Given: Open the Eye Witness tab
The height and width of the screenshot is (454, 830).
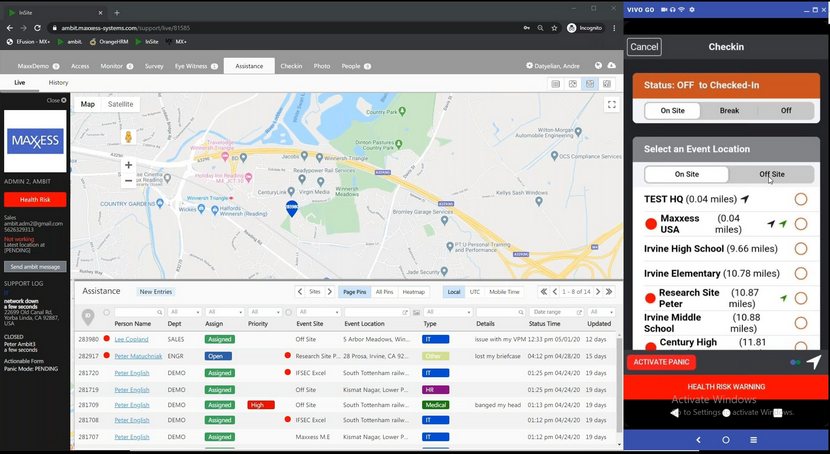Looking at the screenshot, I should [x=196, y=66].
